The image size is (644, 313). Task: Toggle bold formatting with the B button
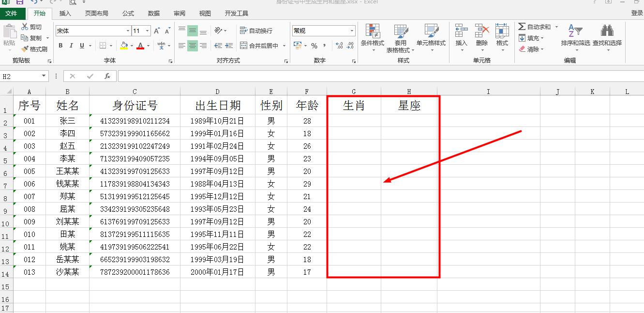point(60,46)
